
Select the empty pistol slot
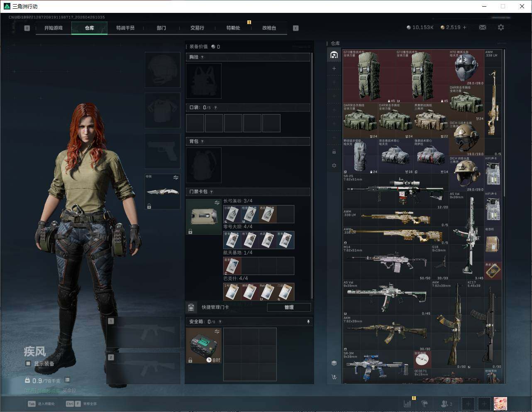point(163,151)
